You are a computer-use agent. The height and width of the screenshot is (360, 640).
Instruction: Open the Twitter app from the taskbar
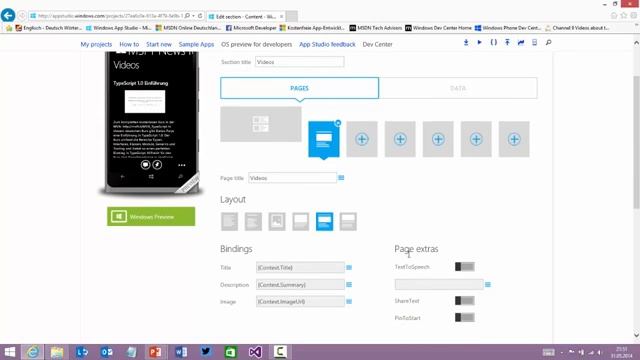point(206,351)
